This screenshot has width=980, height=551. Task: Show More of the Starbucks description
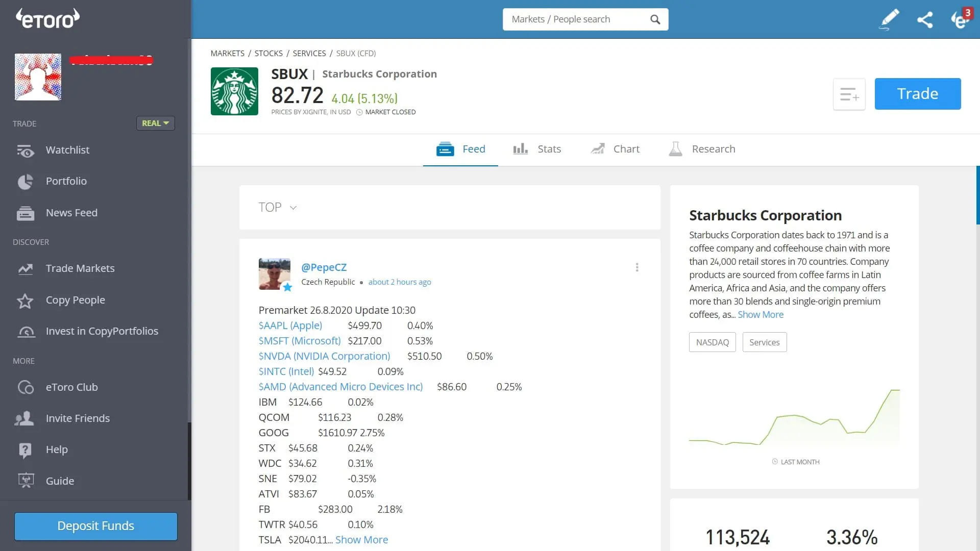761,314
